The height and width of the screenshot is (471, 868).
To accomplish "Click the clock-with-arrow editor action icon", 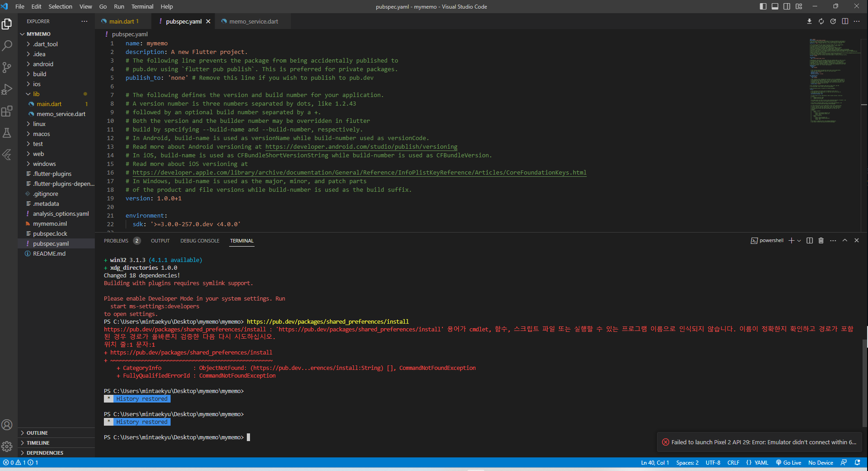I will 833,21.
